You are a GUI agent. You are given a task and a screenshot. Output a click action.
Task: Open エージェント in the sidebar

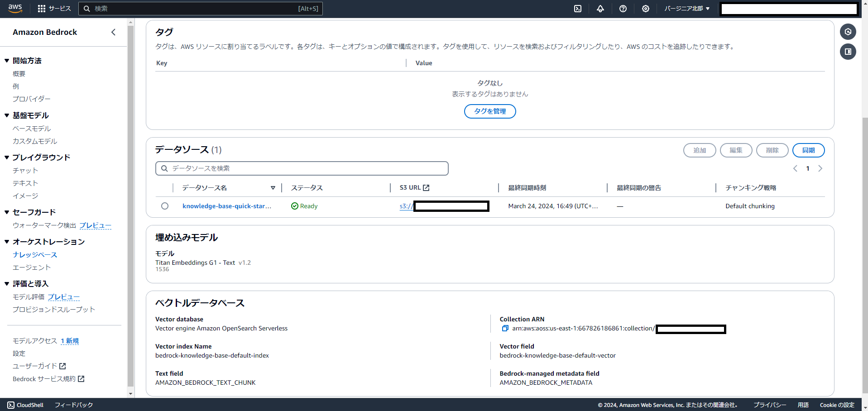point(32,268)
